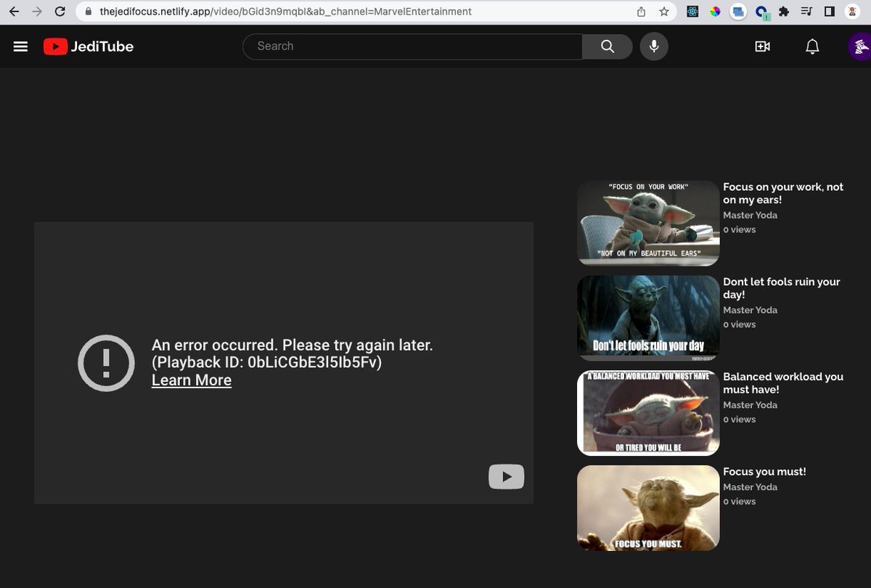Screen dimensions: 871x588
Task: Start voice search with the microphone
Action: click(x=654, y=46)
